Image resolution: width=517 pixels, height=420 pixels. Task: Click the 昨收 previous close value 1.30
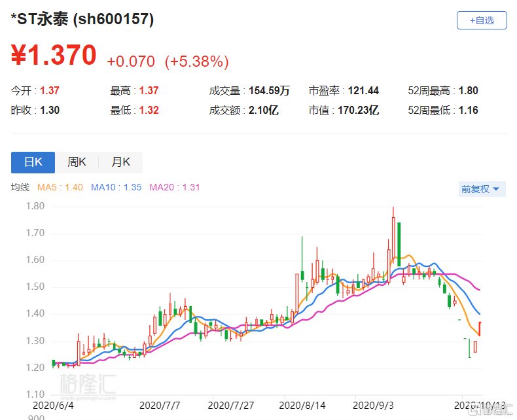[50, 110]
